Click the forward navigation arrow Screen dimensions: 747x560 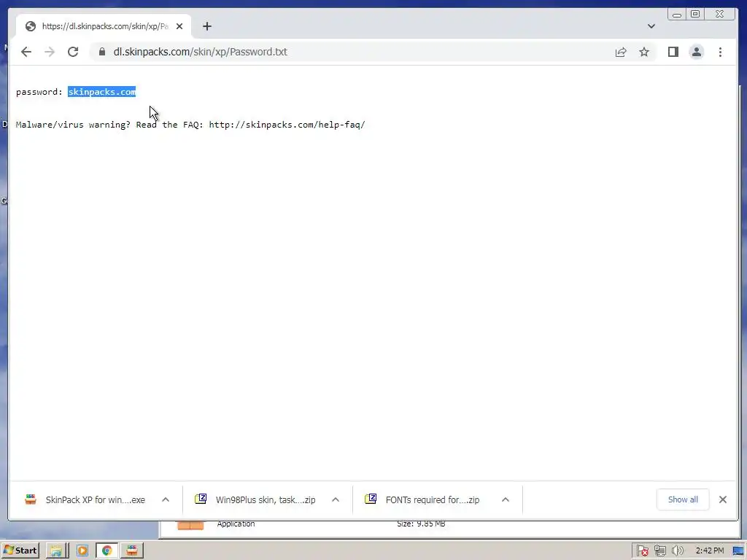50,52
